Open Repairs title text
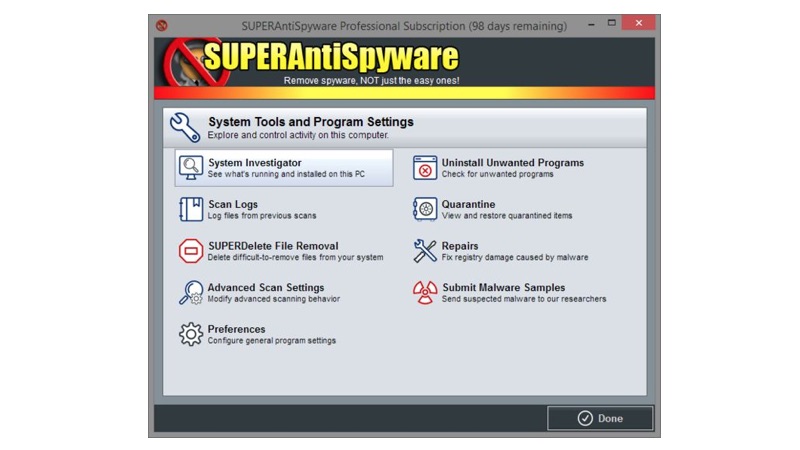Image resolution: width=800 pixels, height=450 pixels. pos(460,246)
